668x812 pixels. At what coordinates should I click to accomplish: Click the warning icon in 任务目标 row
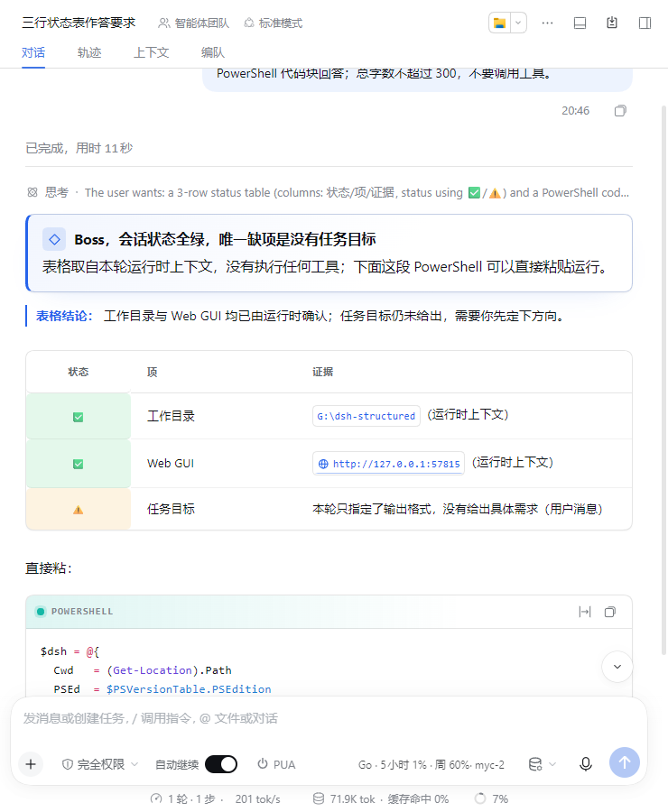click(x=78, y=510)
